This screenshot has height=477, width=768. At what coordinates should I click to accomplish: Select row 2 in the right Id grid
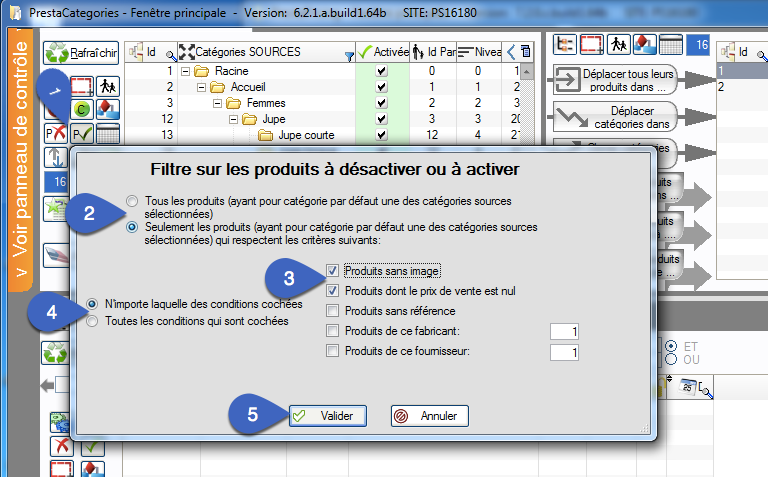[742, 87]
